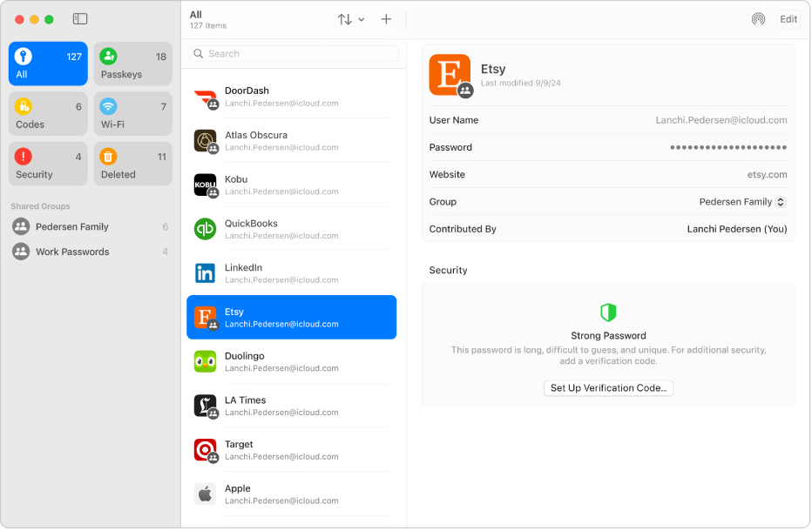Click the magnifying glass search icon

[x=199, y=53]
